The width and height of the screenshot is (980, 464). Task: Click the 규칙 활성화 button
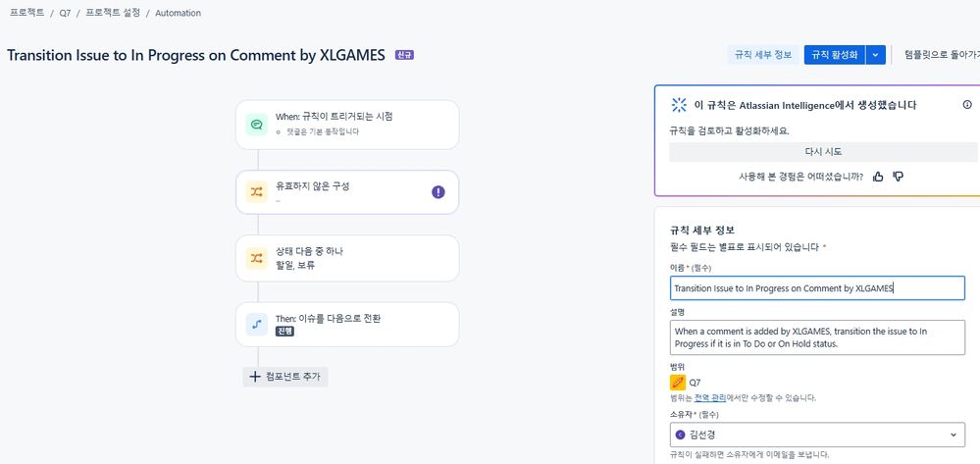[x=835, y=55]
